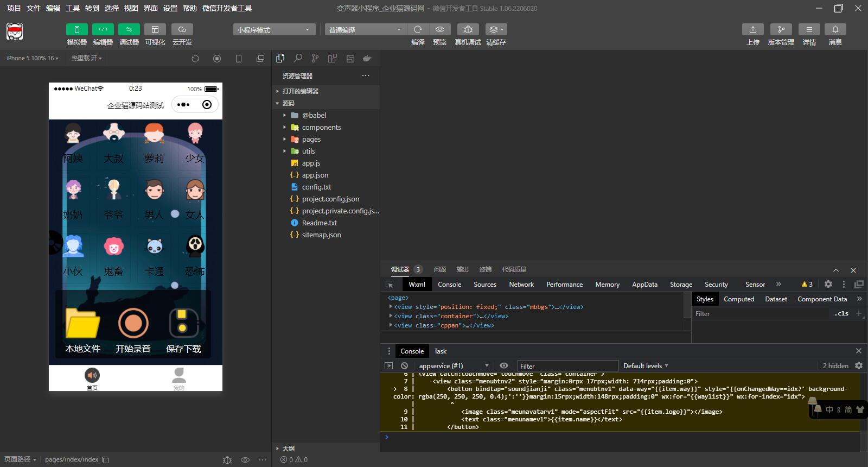Open the mini program mode dropdown
This screenshot has width=868, height=467.
coord(273,30)
